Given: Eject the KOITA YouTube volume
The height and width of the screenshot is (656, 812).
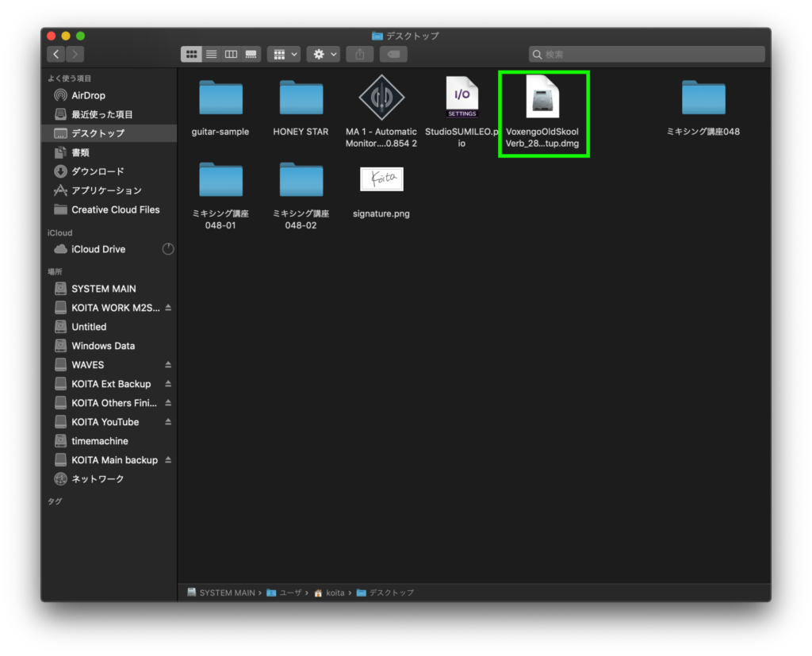Looking at the screenshot, I should pos(168,422).
